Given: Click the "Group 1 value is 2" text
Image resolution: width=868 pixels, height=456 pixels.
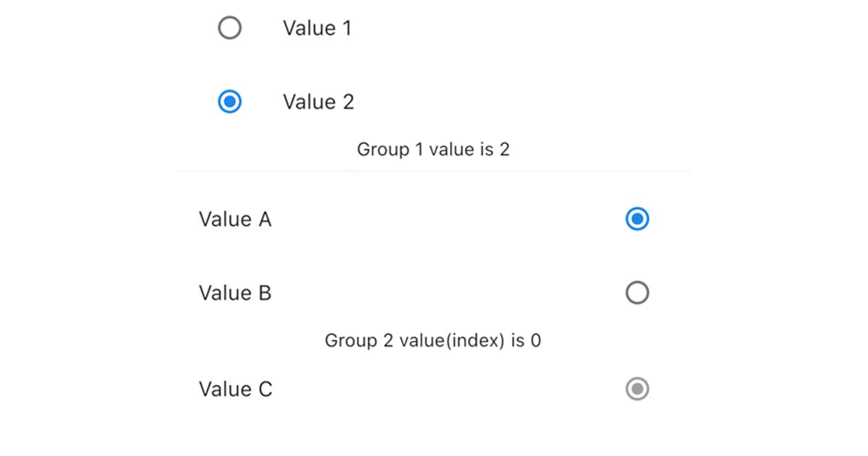Looking at the screenshot, I should pos(433,150).
